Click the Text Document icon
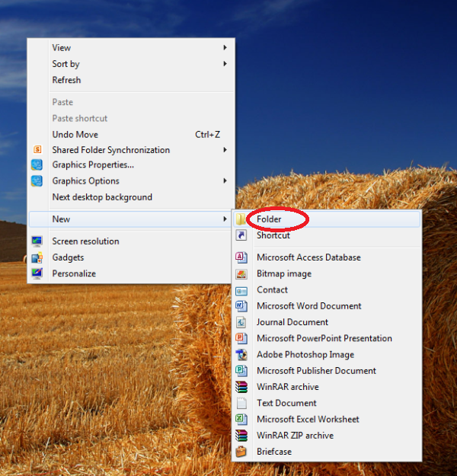 coord(241,403)
